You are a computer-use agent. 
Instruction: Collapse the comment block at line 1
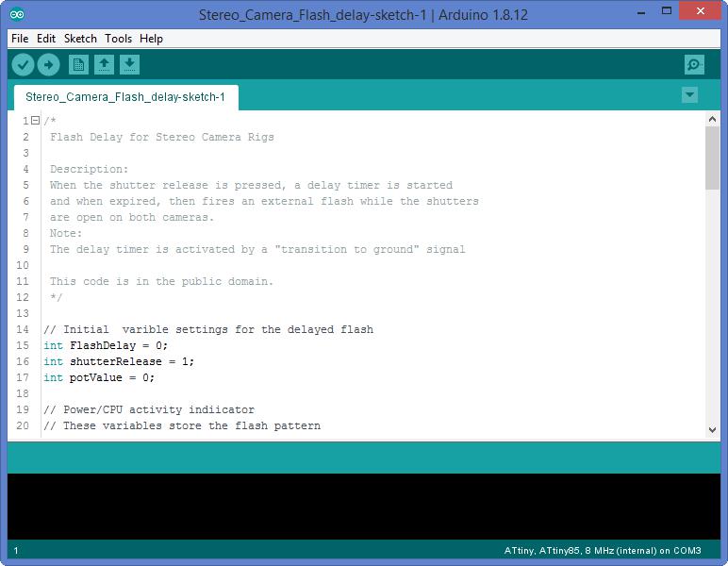click(35, 121)
